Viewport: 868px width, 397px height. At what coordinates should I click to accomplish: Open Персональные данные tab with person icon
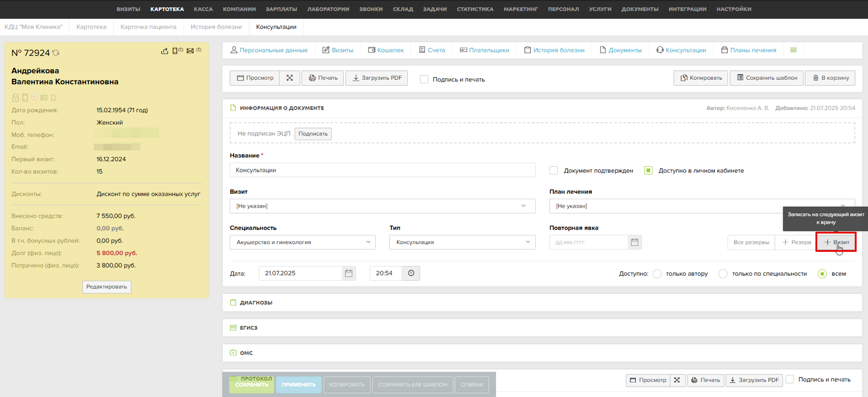click(269, 50)
